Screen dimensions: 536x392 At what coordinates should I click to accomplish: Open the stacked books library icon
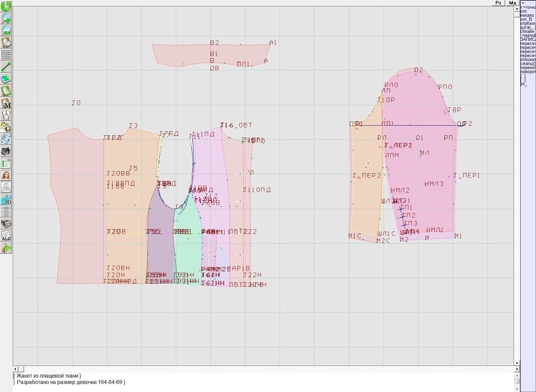6,223
